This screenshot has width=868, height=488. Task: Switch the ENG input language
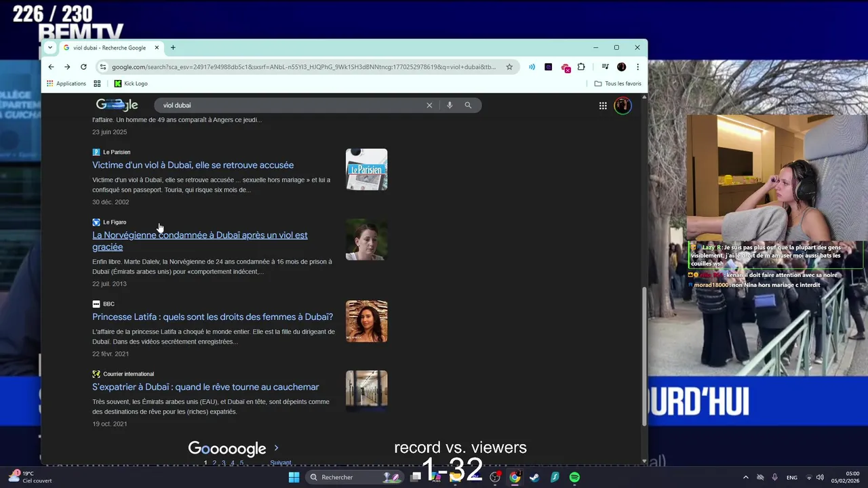tap(791, 477)
